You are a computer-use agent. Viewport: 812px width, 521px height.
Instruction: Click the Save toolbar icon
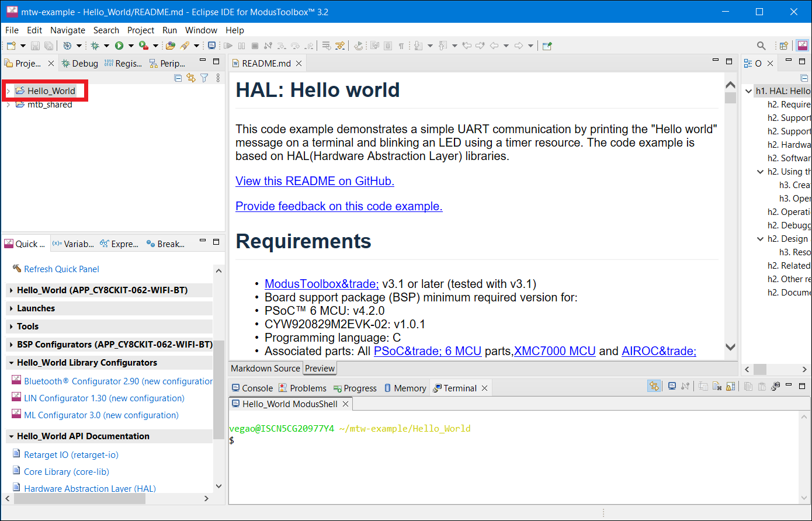click(x=35, y=46)
